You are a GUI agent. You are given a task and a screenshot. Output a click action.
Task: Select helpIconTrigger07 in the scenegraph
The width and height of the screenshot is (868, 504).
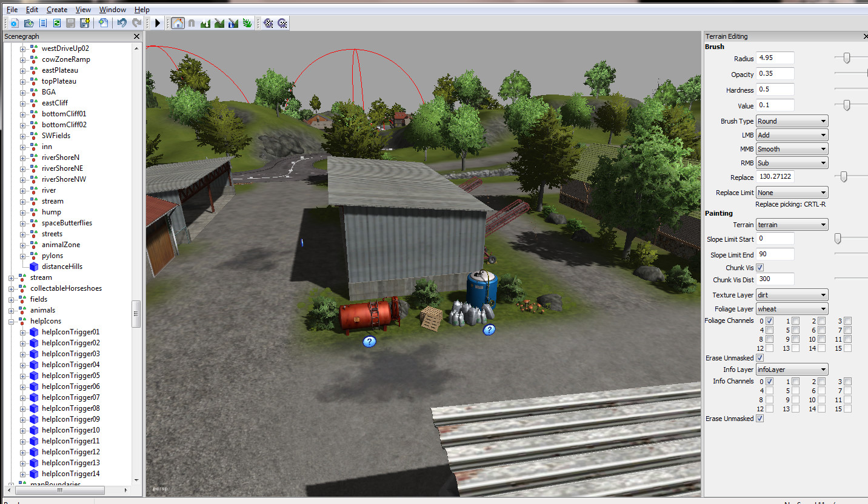pos(70,397)
